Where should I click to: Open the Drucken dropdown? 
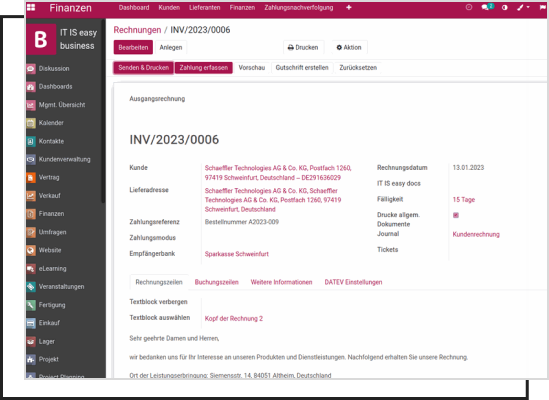coord(303,47)
